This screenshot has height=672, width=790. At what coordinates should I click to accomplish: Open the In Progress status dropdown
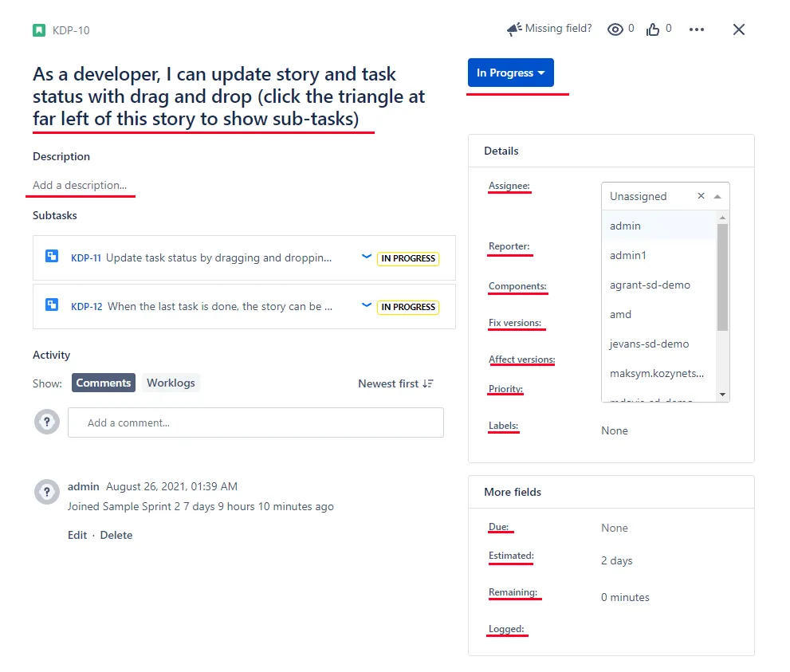pos(510,73)
